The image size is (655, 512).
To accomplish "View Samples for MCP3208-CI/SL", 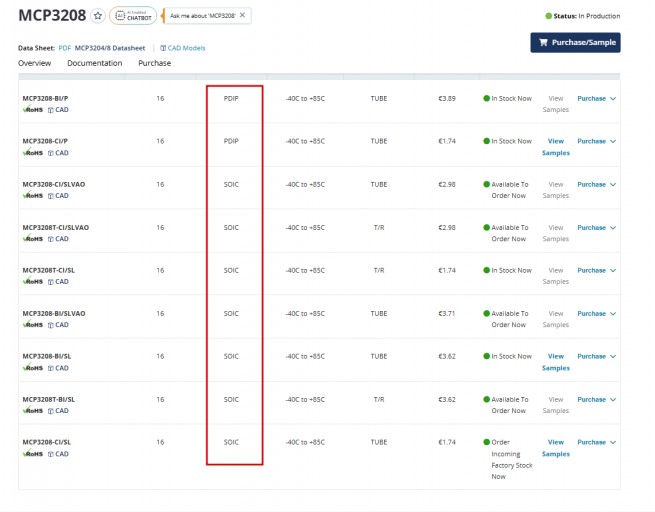I will coord(556,448).
